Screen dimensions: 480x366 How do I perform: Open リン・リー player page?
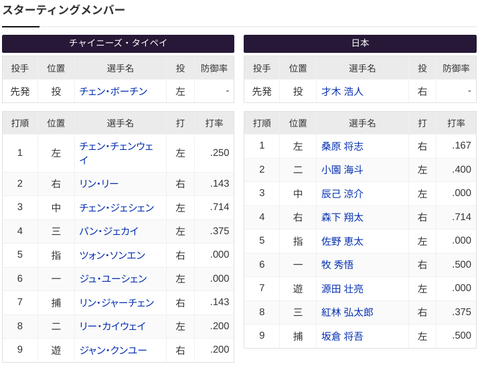[99, 184]
